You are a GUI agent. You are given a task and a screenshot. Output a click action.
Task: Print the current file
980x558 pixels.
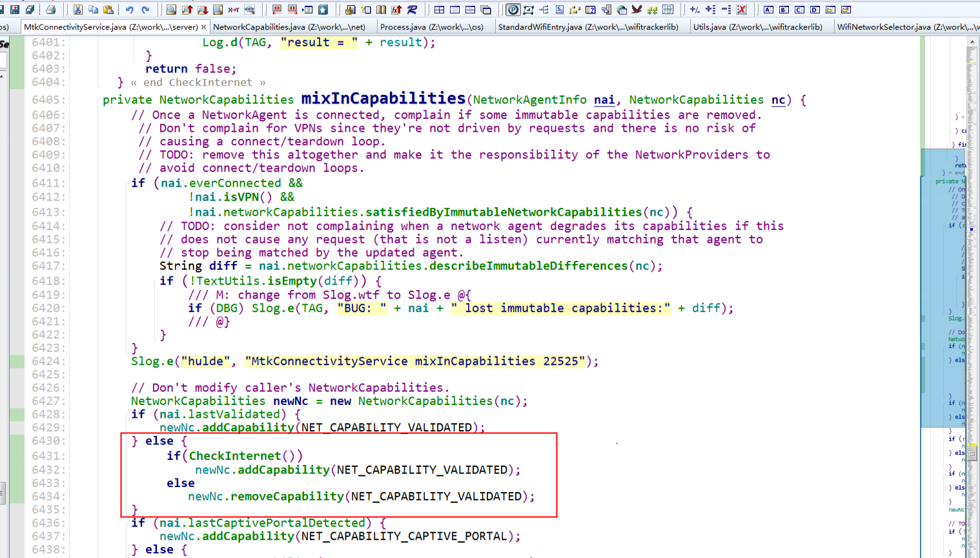50,10
